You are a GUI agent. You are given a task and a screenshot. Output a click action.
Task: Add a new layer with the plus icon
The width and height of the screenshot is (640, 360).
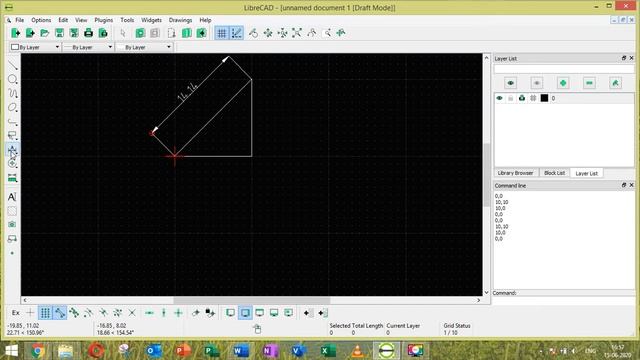click(x=563, y=83)
